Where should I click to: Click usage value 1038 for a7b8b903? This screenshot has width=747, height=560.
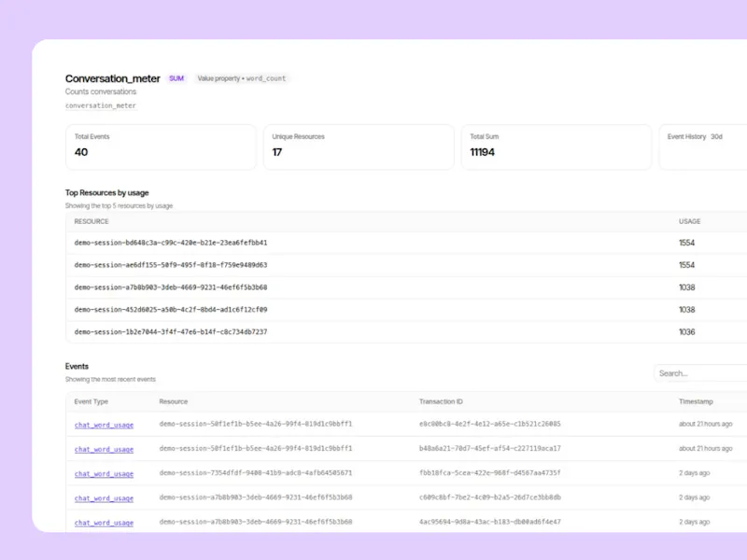(x=686, y=287)
